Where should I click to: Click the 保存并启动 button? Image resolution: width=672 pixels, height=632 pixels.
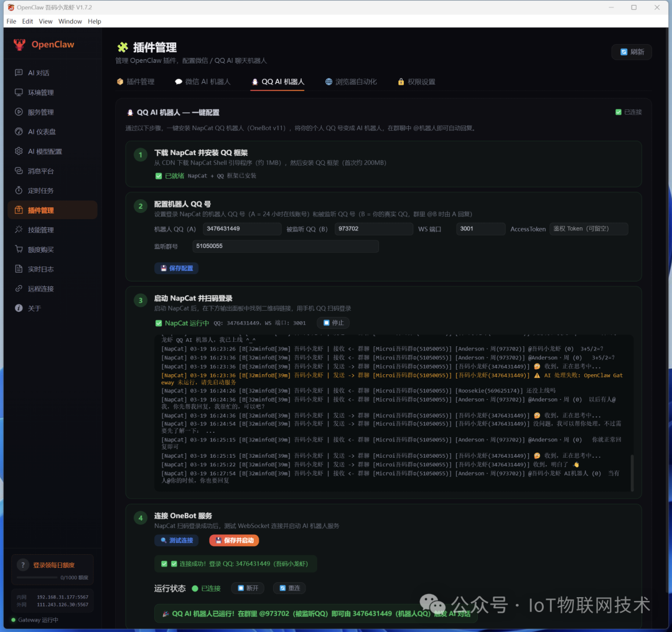[234, 540]
